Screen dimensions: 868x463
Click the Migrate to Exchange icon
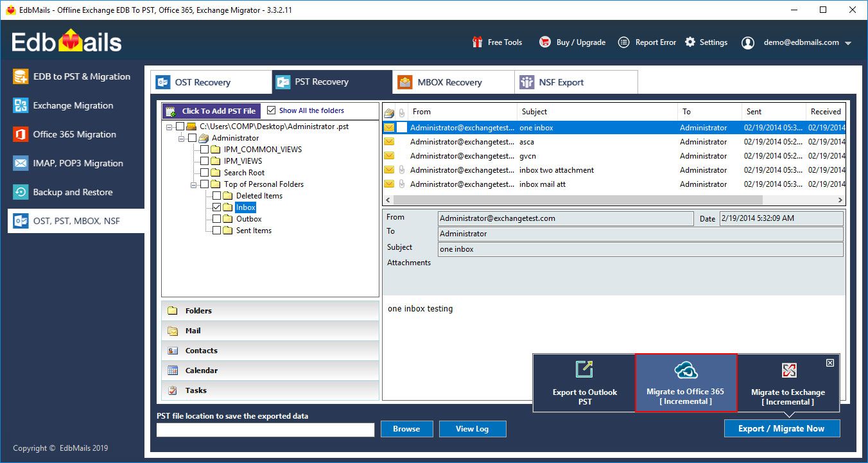789,371
